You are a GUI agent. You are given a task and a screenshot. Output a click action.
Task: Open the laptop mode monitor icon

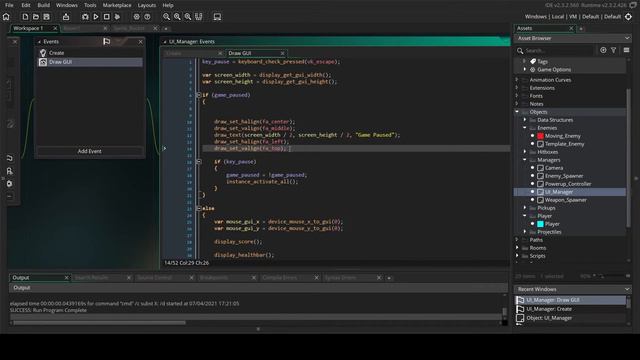coord(217,17)
